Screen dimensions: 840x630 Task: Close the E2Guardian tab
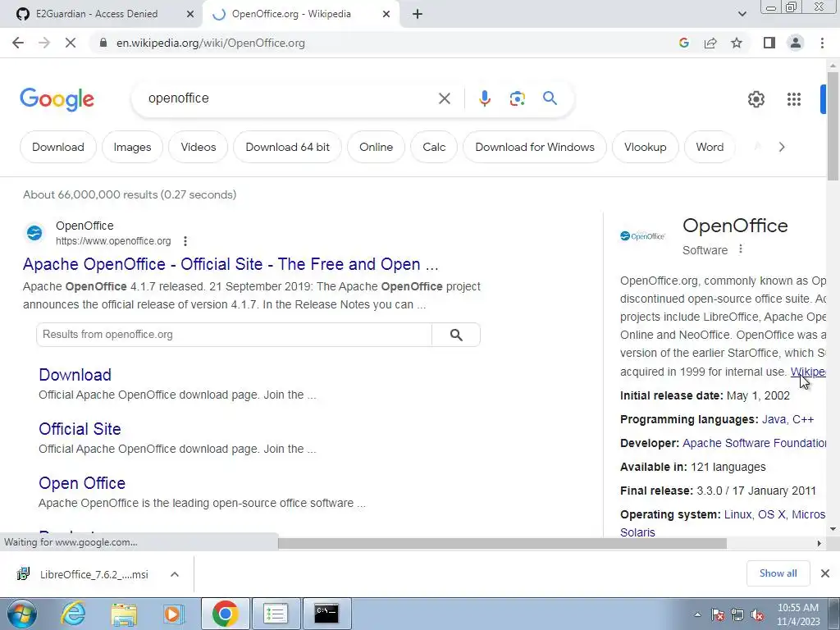coord(189,14)
